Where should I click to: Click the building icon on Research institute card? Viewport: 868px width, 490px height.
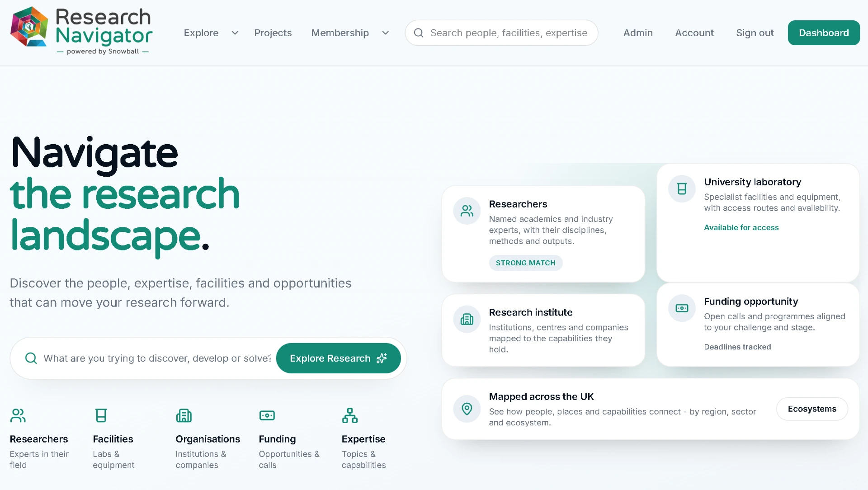pyautogui.click(x=467, y=319)
